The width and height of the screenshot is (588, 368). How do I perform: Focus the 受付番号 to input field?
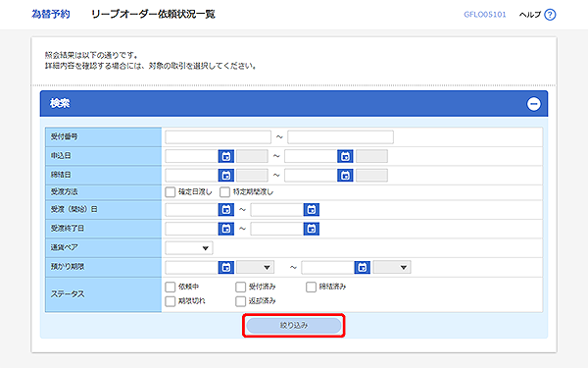340,137
